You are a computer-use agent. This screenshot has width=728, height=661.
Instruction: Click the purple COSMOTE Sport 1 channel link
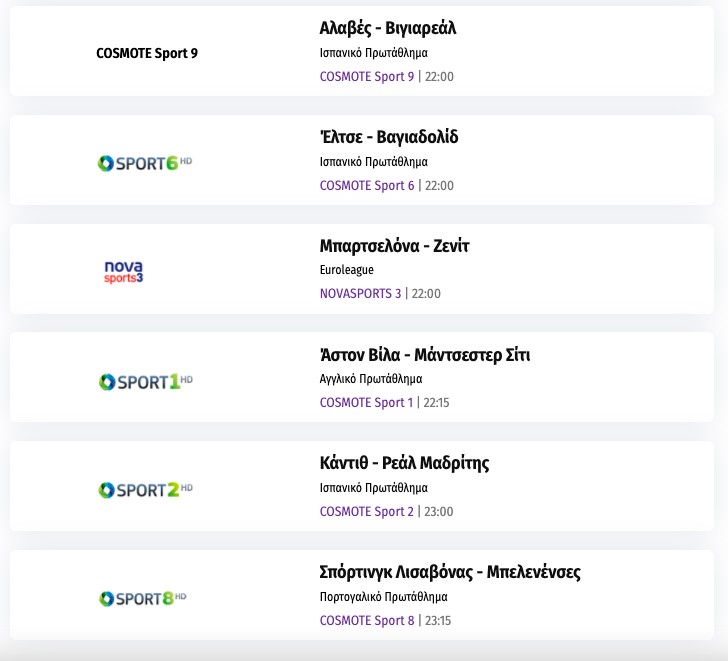click(x=366, y=403)
